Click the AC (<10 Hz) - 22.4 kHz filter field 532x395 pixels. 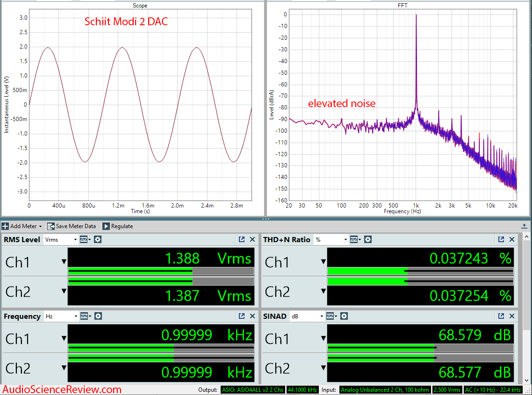(x=493, y=390)
